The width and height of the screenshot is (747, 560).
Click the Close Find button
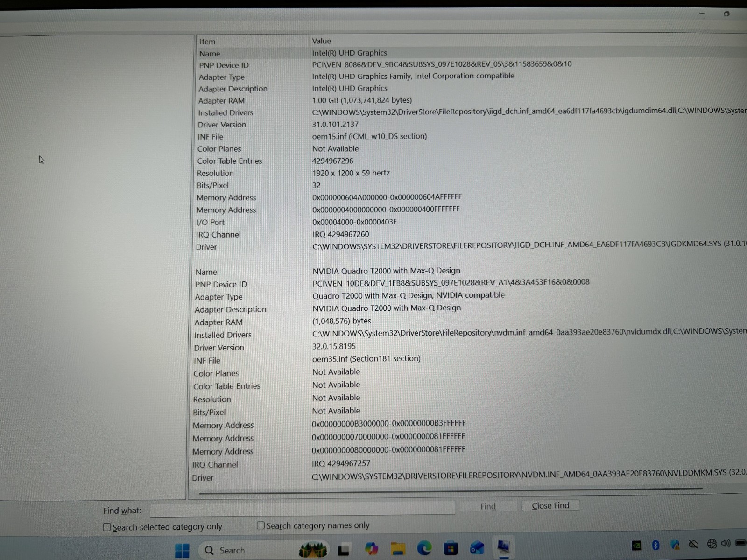(x=550, y=505)
